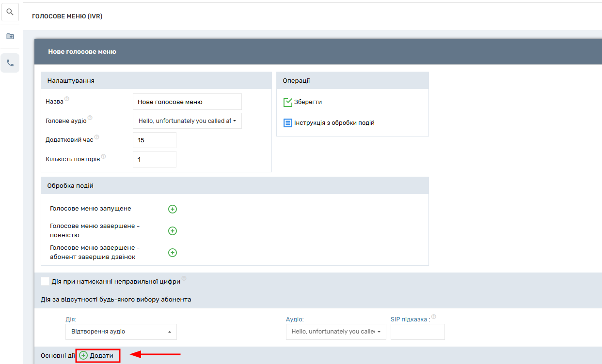The image size is (602, 364).
Task: Add event for Голосове меню запущене
Action: [x=172, y=209]
